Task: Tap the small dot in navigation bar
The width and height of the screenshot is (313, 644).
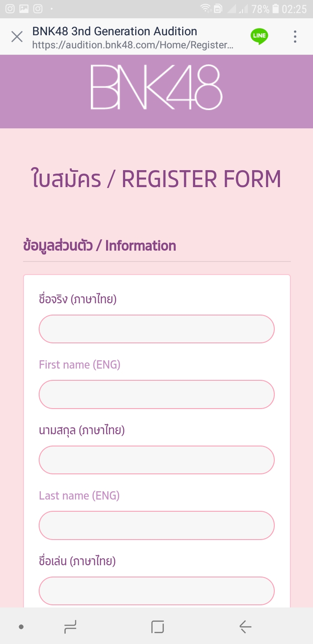Action: pos(21,627)
